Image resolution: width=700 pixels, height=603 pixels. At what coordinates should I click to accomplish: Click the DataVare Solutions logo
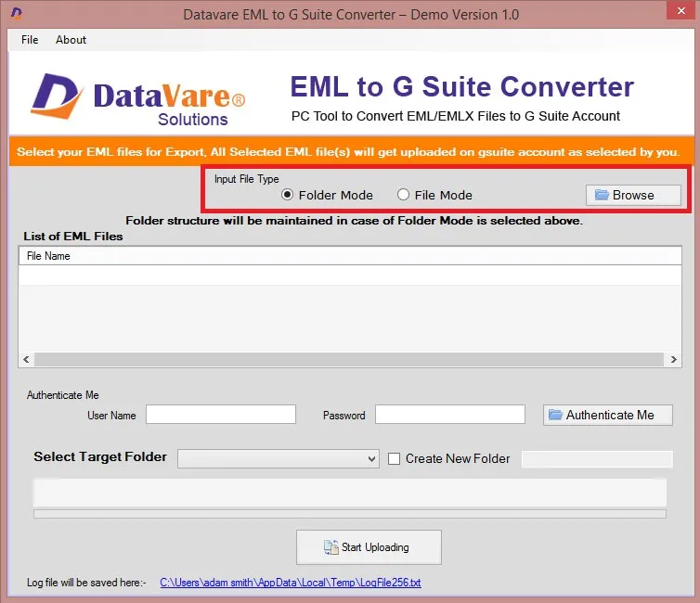[x=137, y=99]
